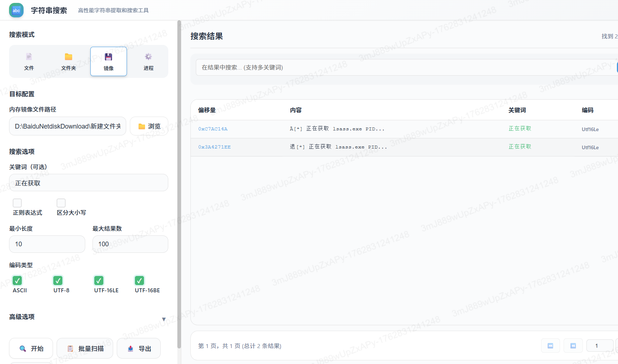Screen dimensions: 618x364
Task: Click the 最小长度 field
Action: (x=47, y=244)
